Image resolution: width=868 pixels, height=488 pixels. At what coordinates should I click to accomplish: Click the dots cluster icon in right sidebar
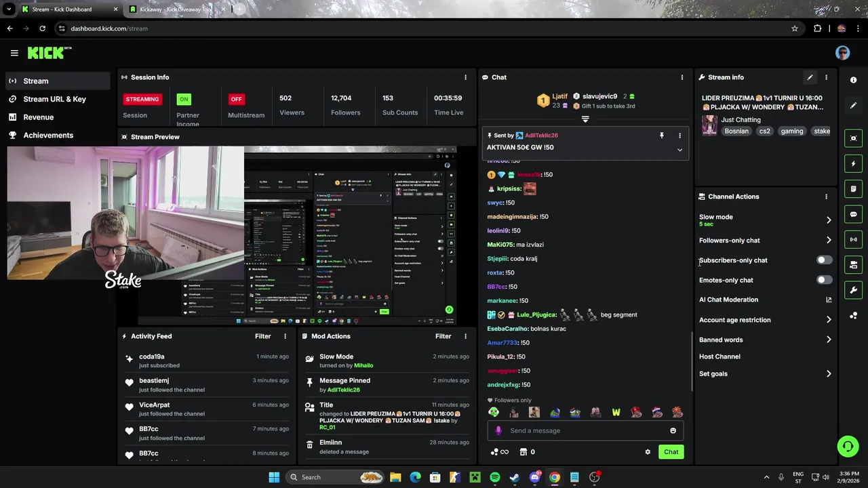click(x=853, y=315)
